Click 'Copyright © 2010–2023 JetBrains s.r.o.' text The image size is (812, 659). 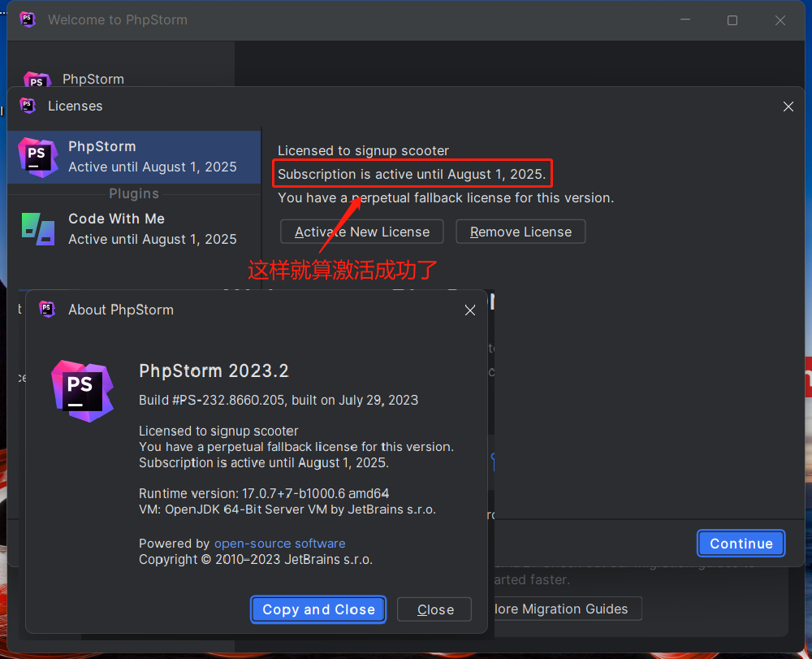click(x=256, y=560)
